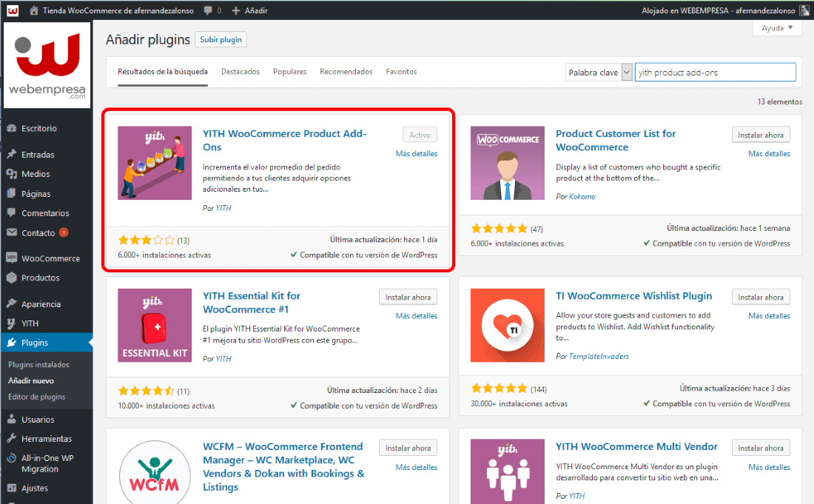Install the WCFM Frontend Manager plugin
The height and width of the screenshot is (504, 814).
pos(408,448)
